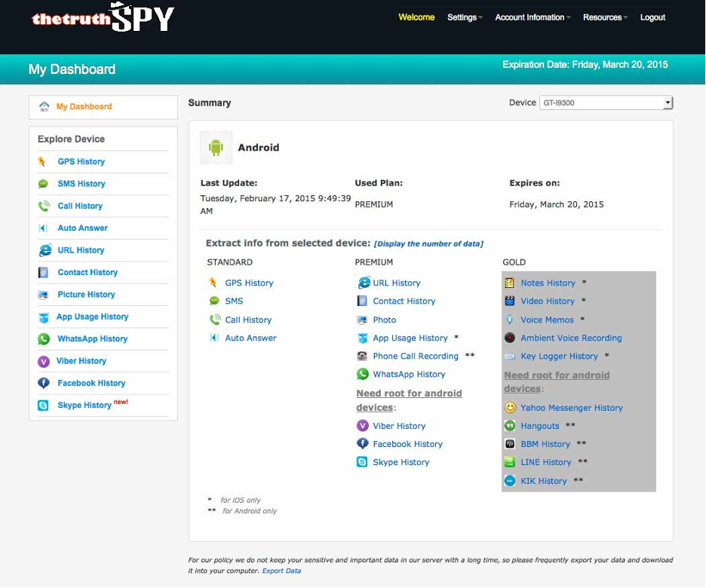Click the App Usage History icon in sidebar
Screen dimensions: 706x588
(44, 317)
